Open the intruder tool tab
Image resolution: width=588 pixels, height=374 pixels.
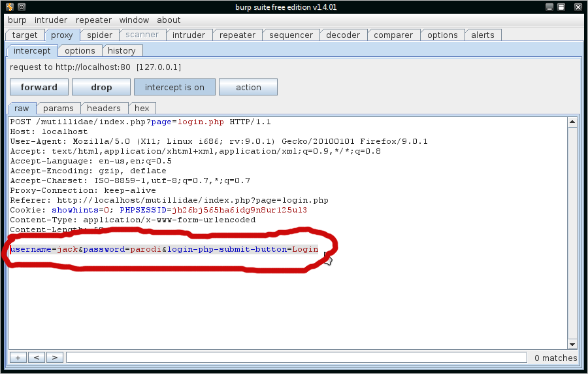click(x=189, y=35)
